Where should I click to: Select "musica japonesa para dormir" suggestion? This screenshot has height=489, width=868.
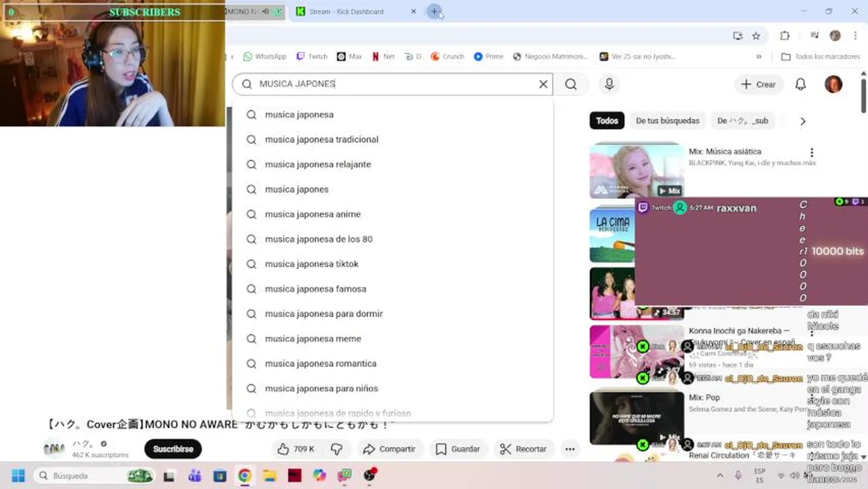[393, 314]
